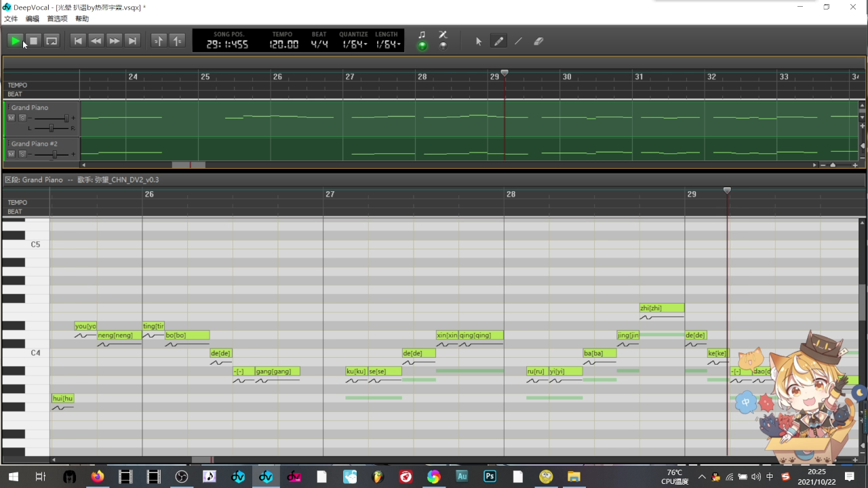Image resolution: width=868 pixels, height=488 pixels.
Task: Select the bo[bo] note
Action: click(187, 335)
